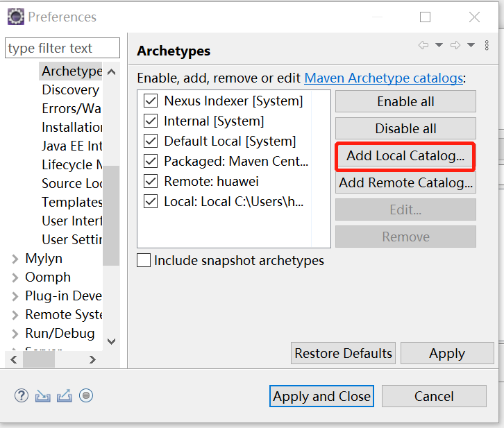Click the tree scroll left arrow

13,359
